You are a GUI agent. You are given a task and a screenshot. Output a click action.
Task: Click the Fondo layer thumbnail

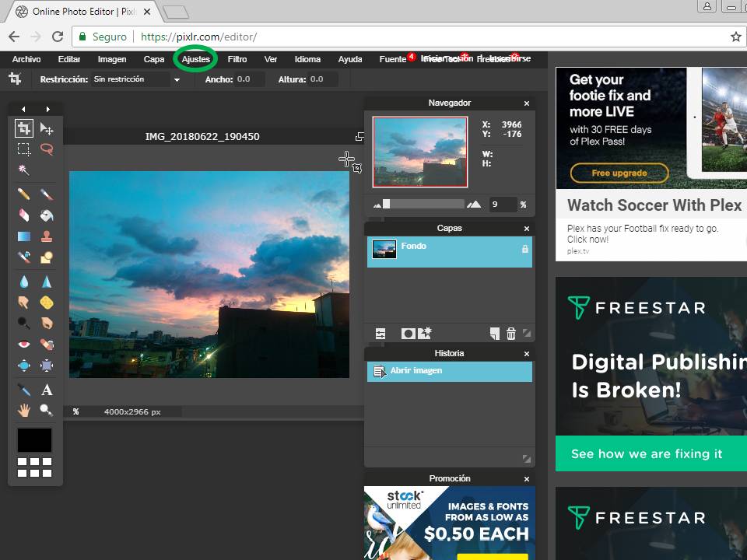coord(384,249)
